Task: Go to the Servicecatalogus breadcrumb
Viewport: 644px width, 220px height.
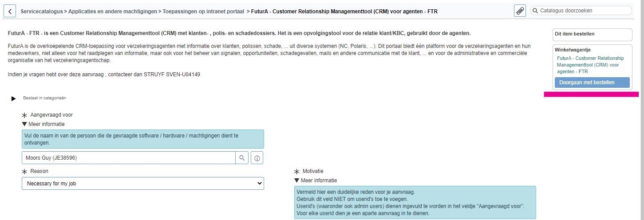Action: point(41,11)
